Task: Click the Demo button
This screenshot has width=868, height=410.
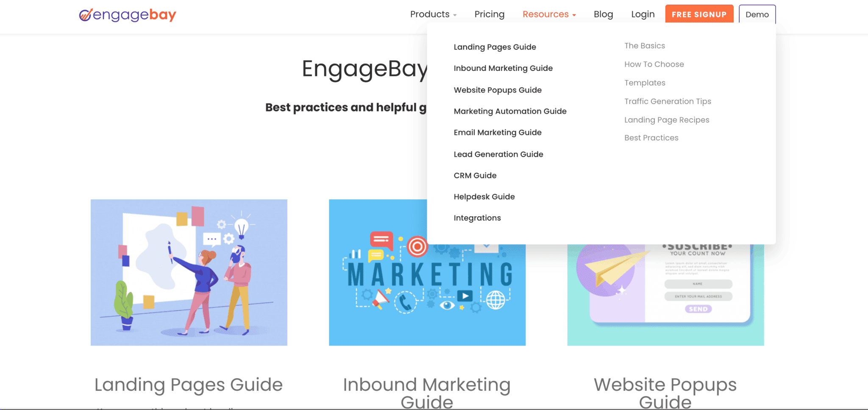Action: [757, 14]
